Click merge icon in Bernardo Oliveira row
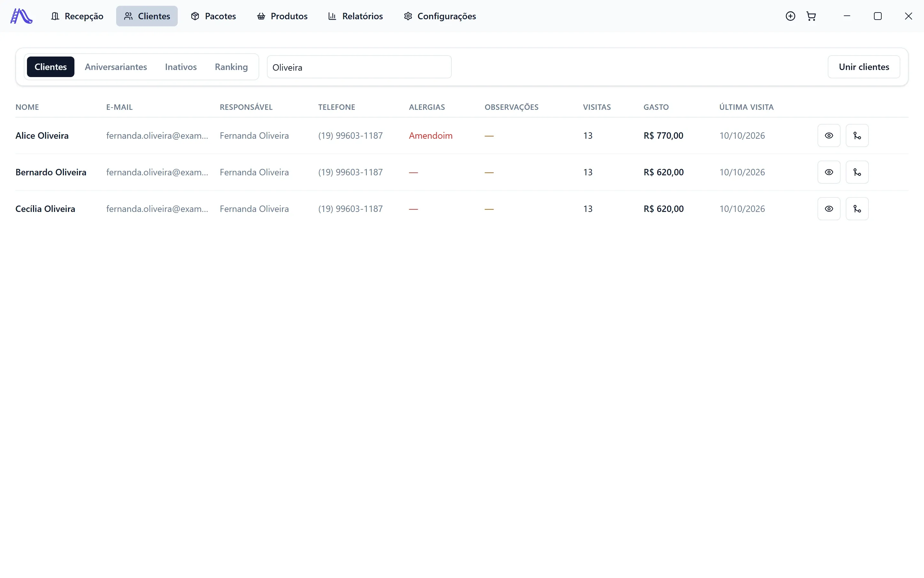Viewport: 924px width, 578px height. coord(857,172)
